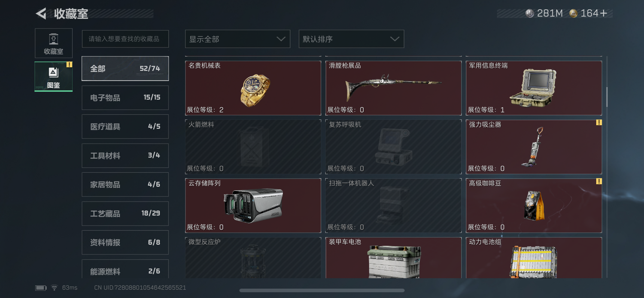Click the exclamation badge on 强力吸尘器
The width and height of the screenshot is (644, 298).
pos(599,122)
